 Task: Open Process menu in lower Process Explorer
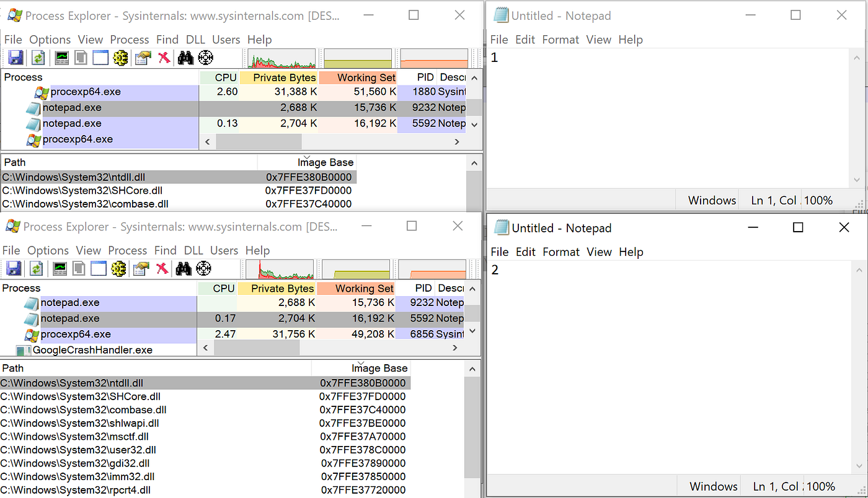(x=127, y=250)
